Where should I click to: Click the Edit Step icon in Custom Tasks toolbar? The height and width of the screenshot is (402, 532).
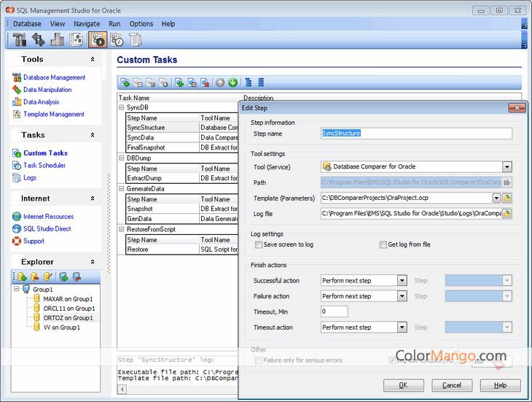192,82
